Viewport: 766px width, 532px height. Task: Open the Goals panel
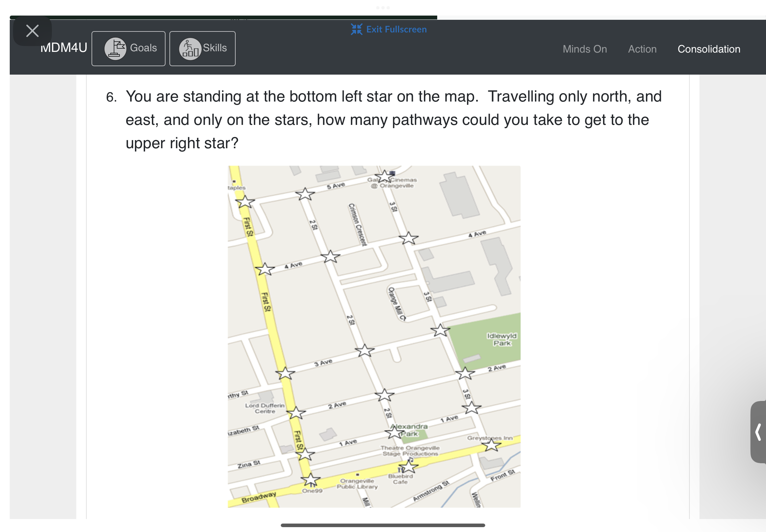[x=129, y=48]
